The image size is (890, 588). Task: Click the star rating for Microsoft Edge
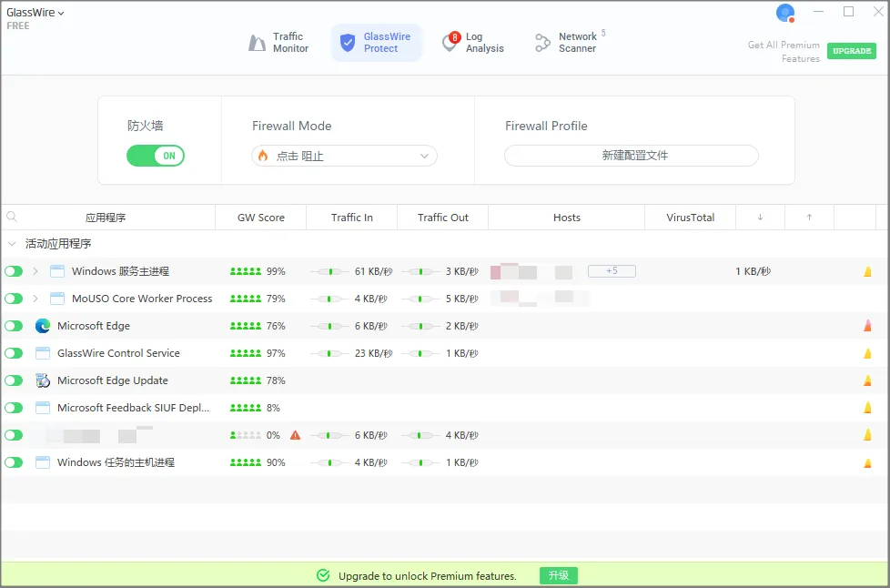245,326
